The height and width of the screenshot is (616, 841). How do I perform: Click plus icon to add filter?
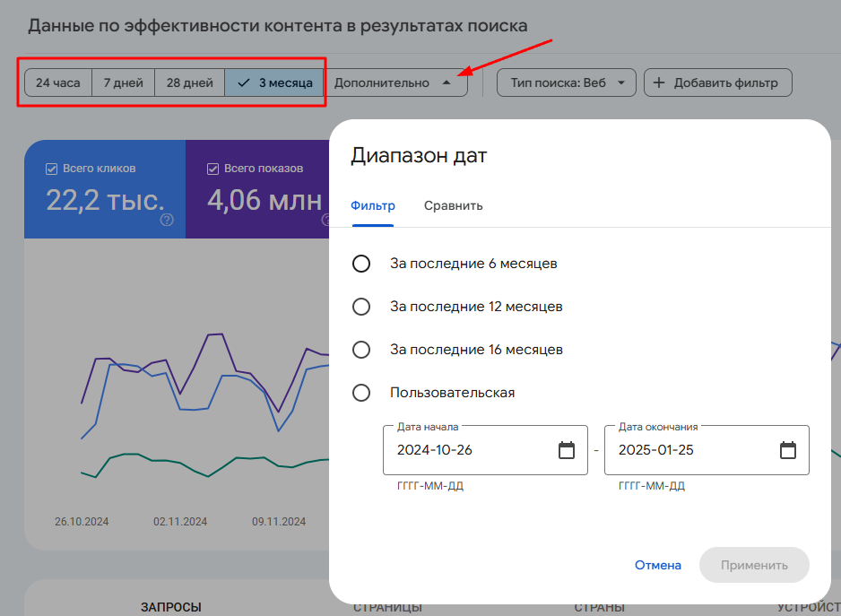click(x=659, y=82)
